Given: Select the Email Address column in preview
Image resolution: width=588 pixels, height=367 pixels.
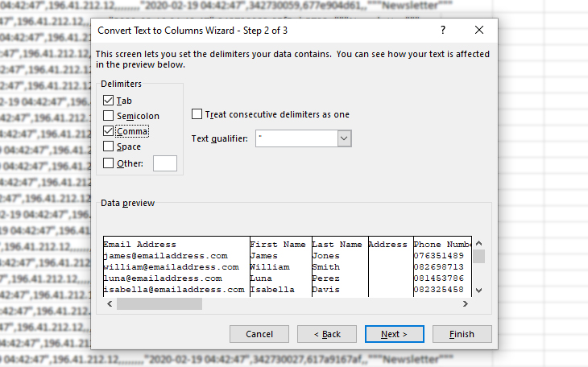Looking at the screenshot, I should 175,267.
